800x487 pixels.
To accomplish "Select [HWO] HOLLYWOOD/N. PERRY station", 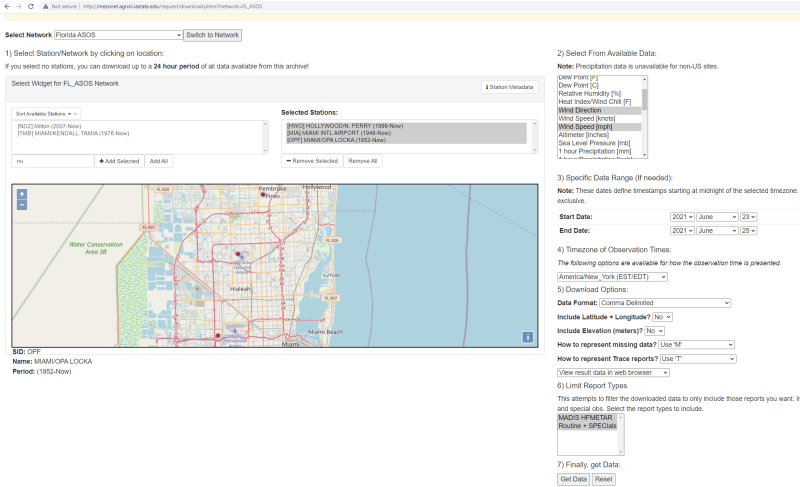I will (x=406, y=125).
